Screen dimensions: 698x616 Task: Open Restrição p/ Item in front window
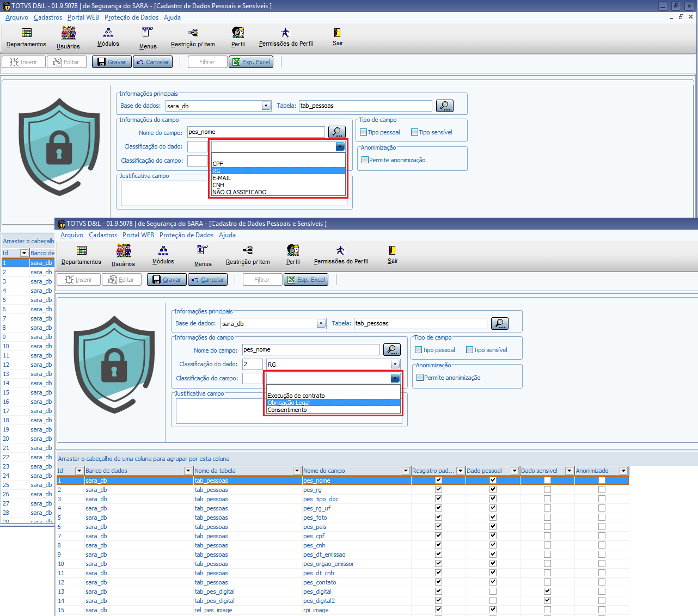(248, 255)
